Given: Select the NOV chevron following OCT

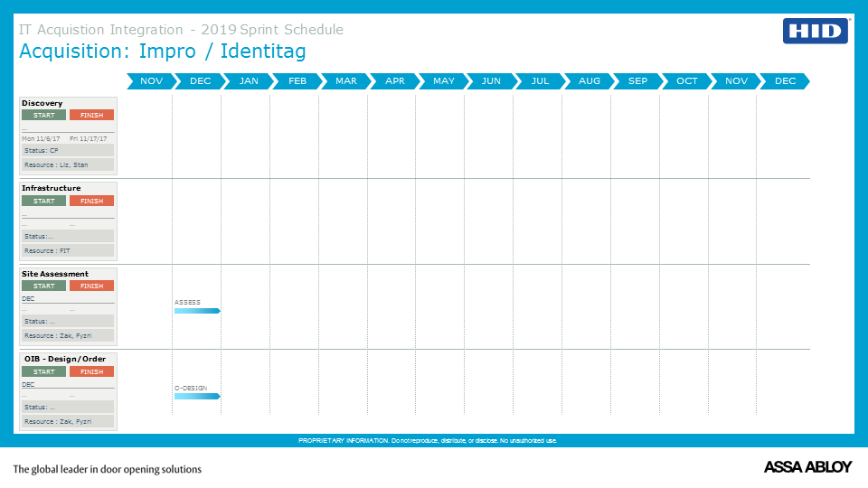Looking at the screenshot, I should 736,81.
